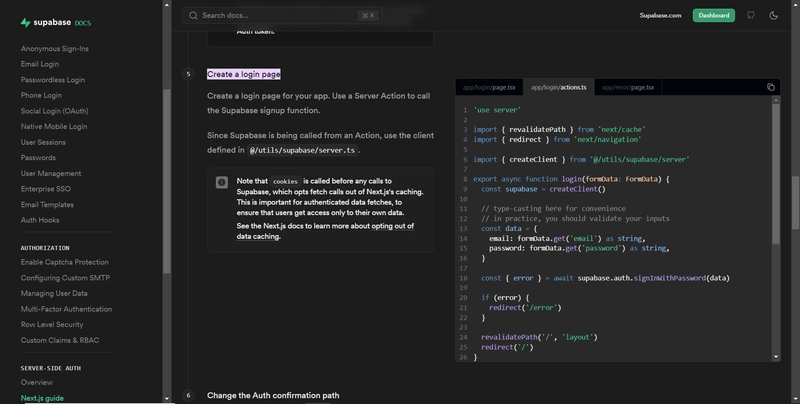This screenshot has width=800, height=404.
Task: Click the 'use server' code line
Action: (497, 110)
